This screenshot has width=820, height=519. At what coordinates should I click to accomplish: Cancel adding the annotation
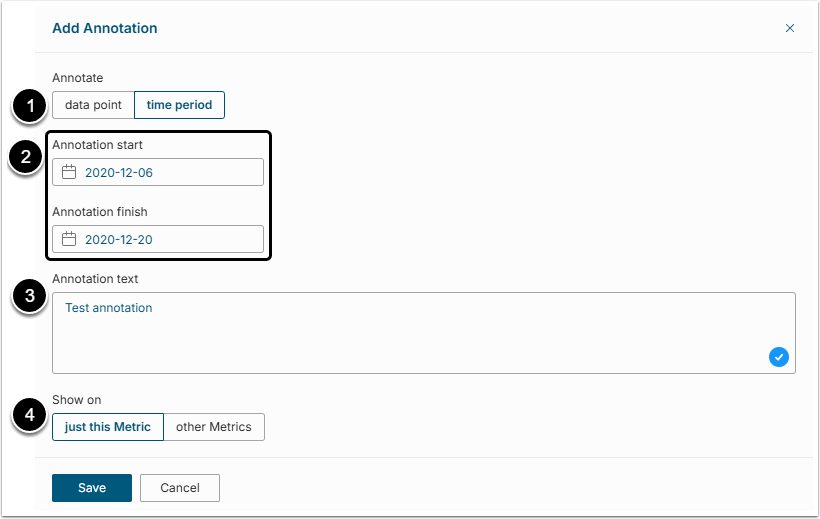click(180, 488)
